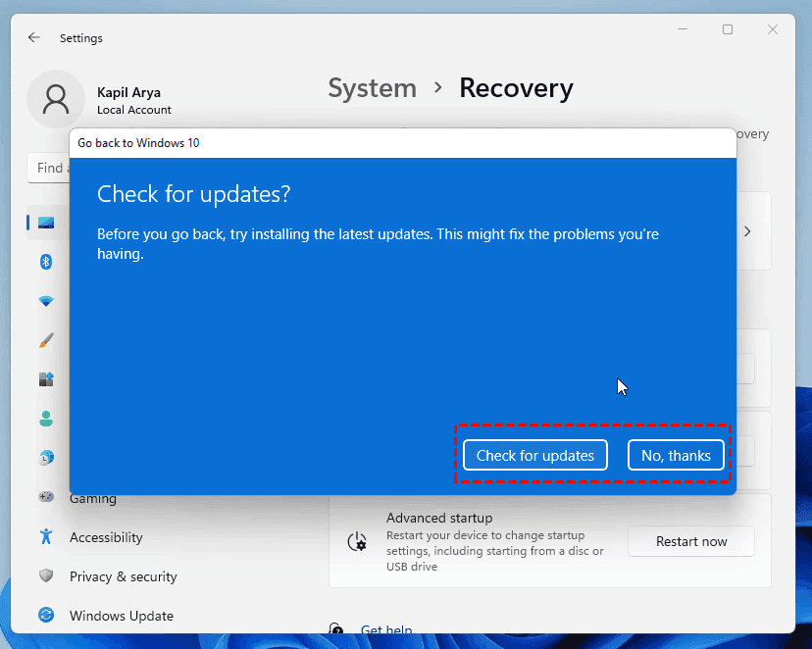812x649 pixels.
Task: Open the Get help link
Action: [386, 629]
